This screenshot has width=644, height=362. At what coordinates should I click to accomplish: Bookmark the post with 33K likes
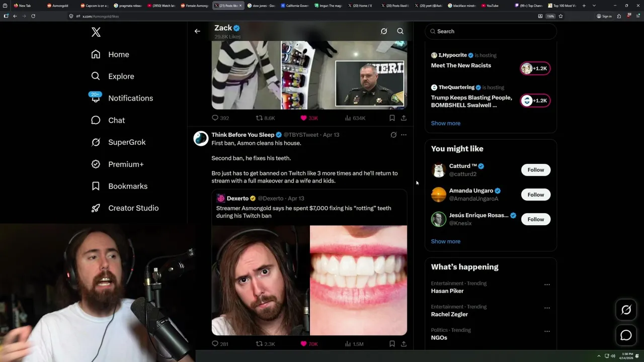click(392, 118)
